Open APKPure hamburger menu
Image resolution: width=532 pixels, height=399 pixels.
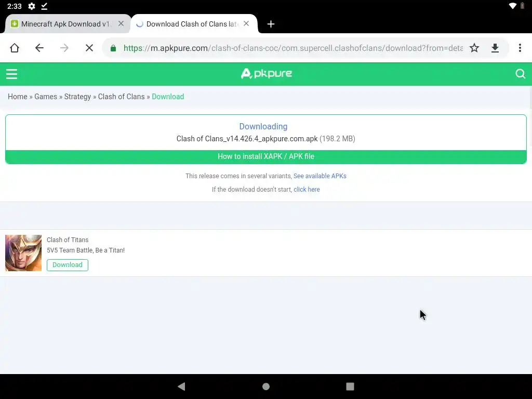pos(11,74)
